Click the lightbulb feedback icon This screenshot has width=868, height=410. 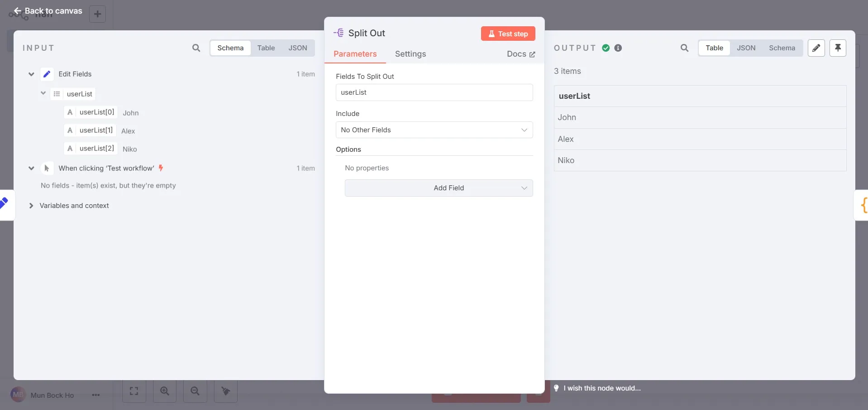tap(556, 388)
